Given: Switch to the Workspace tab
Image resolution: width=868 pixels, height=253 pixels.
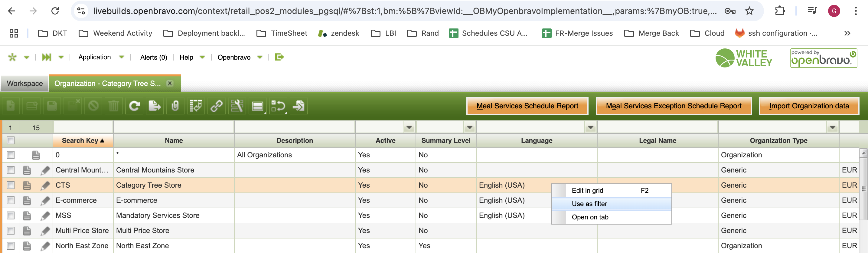Looking at the screenshot, I should [x=24, y=83].
